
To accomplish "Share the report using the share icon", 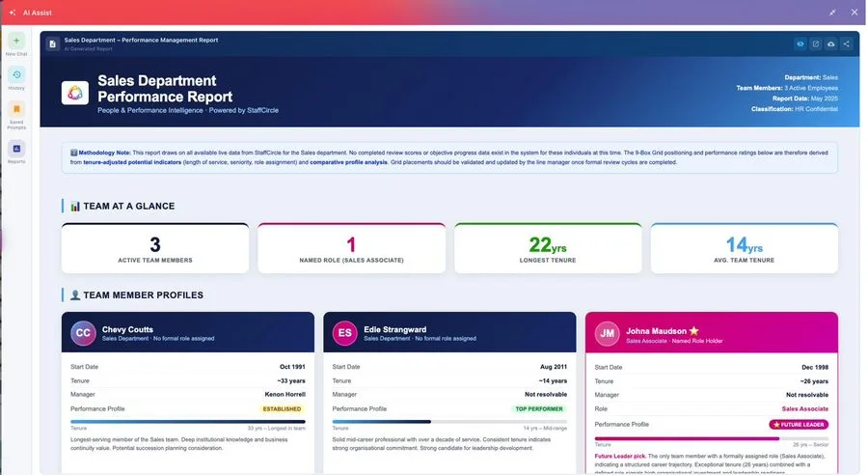I will (x=847, y=43).
